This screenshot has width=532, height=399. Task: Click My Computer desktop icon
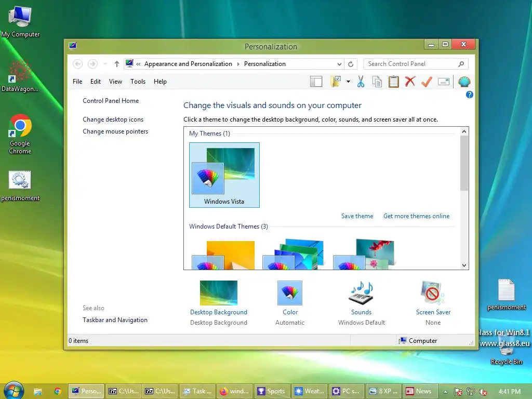pos(20,21)
